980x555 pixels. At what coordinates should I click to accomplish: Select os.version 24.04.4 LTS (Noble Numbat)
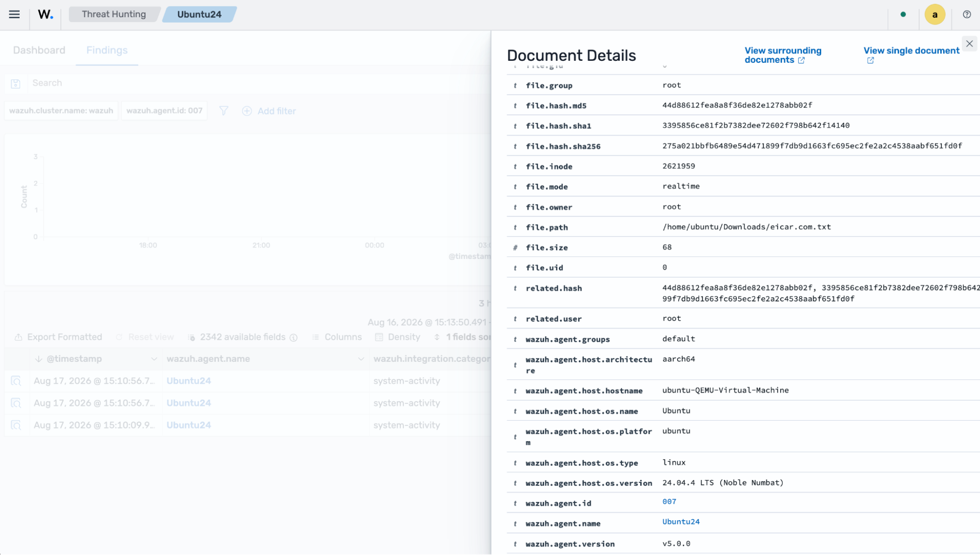click(723, 483)
